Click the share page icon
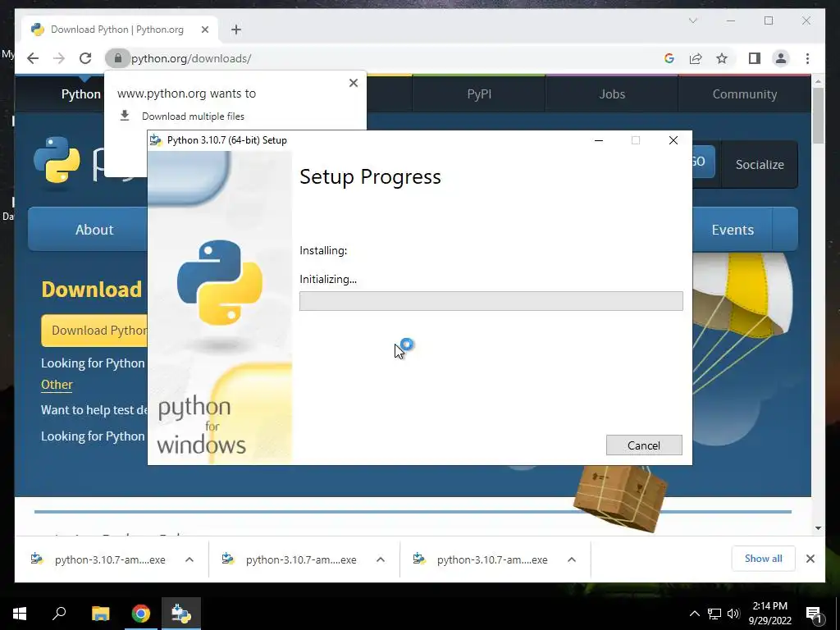 coord(696,58)
